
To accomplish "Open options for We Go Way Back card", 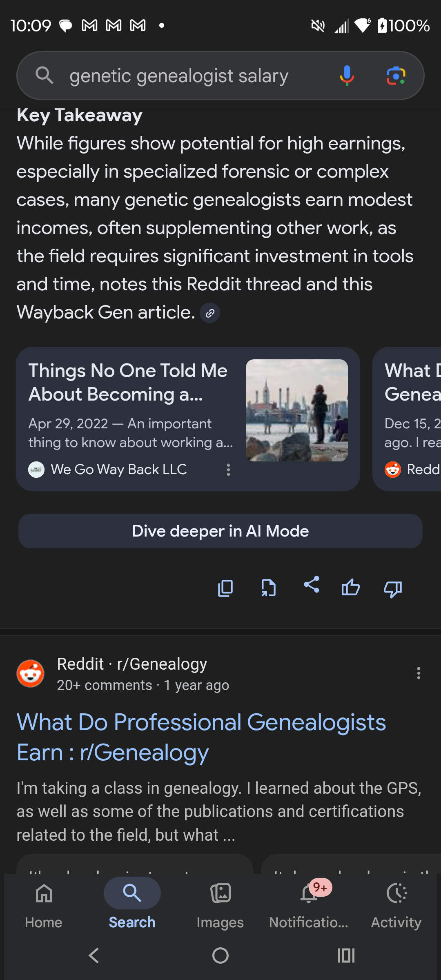I will point(229,470).
